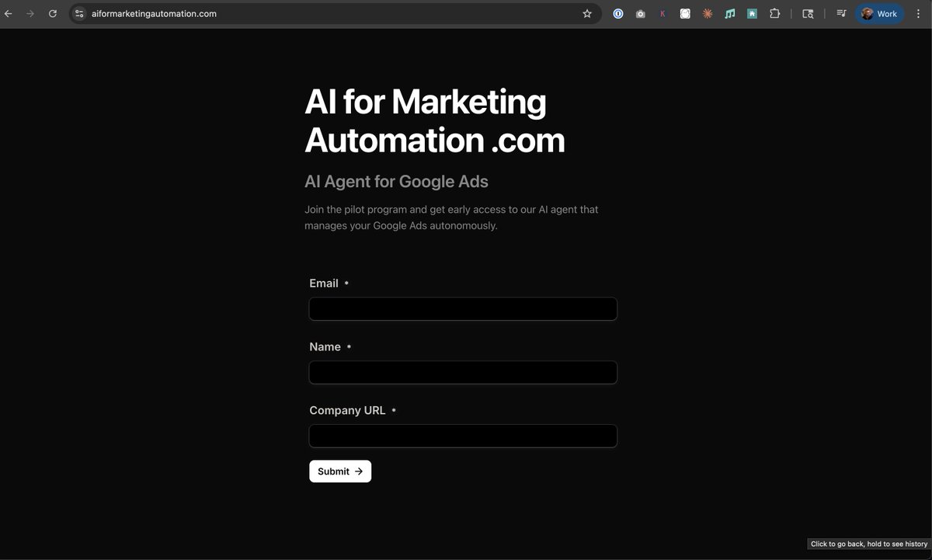This screenshot has height=560, width=932.
Task: Focus the Name input field
Action: click(x=463, y=373)
